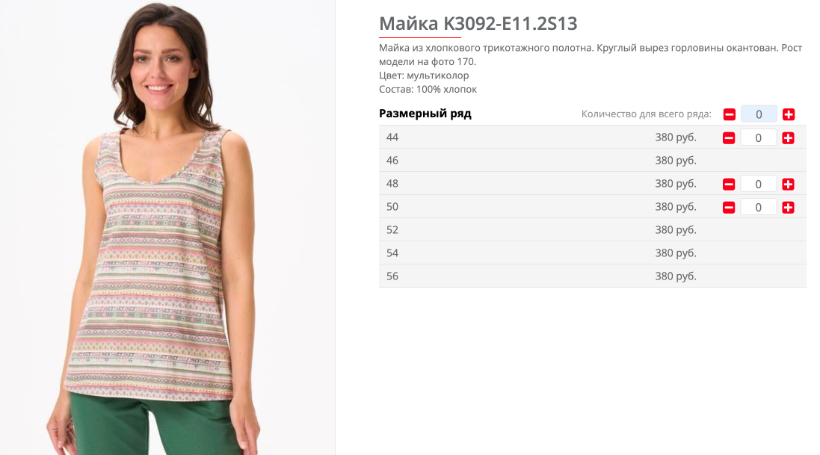Select the size 46 row
820x455 pixels.
click(x=593, y=161)
